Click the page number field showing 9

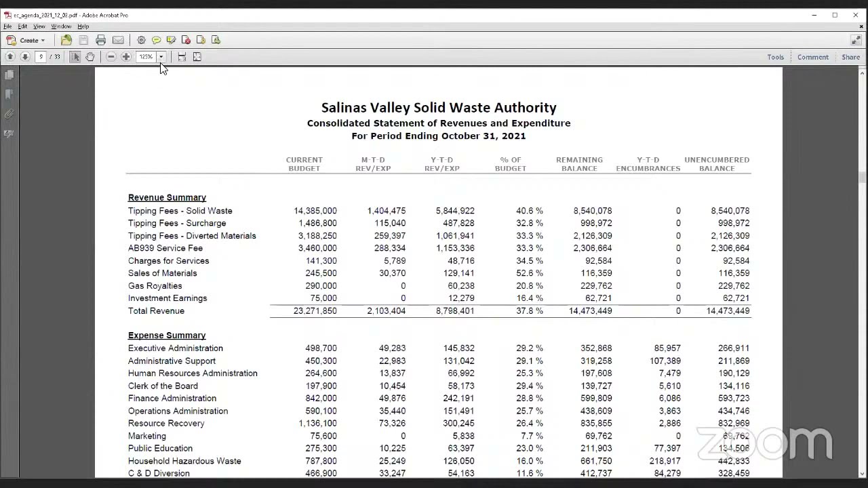pyautogui.click(x=41, y=57)
